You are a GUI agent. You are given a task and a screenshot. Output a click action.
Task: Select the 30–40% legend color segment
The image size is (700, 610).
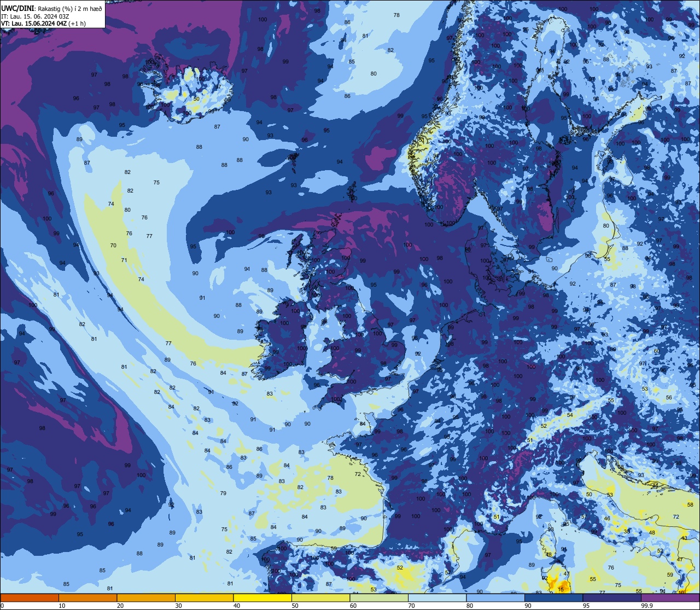204,597
